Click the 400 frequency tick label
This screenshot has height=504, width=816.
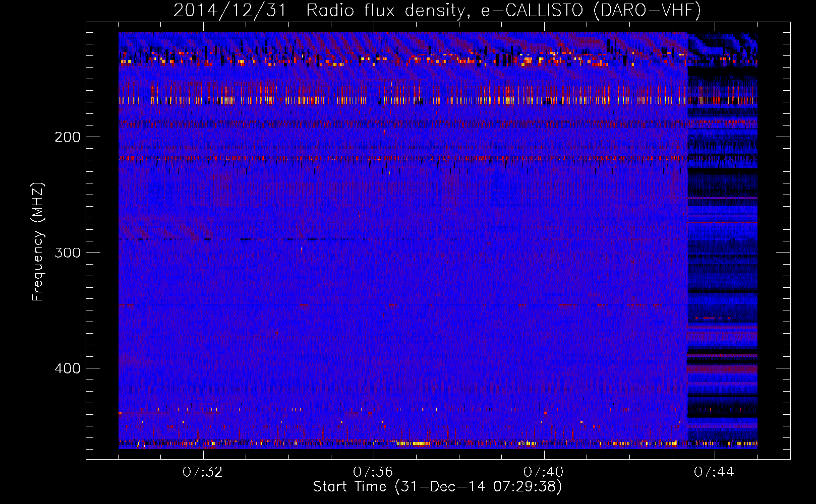68,368
